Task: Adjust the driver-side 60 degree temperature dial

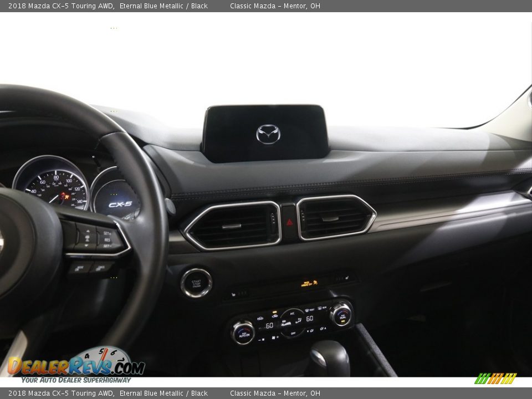Action: pyautogui.click(x=269, y=325)
